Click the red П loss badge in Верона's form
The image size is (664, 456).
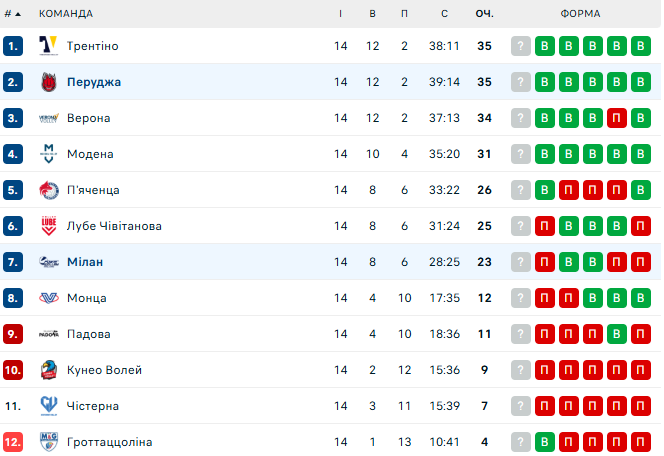tap(617, 118)
